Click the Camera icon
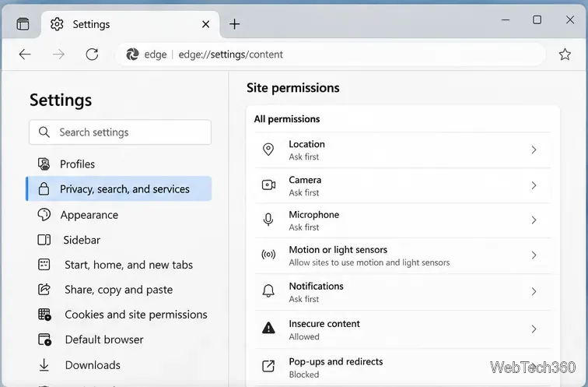588x387 pixels. (268, 185)
